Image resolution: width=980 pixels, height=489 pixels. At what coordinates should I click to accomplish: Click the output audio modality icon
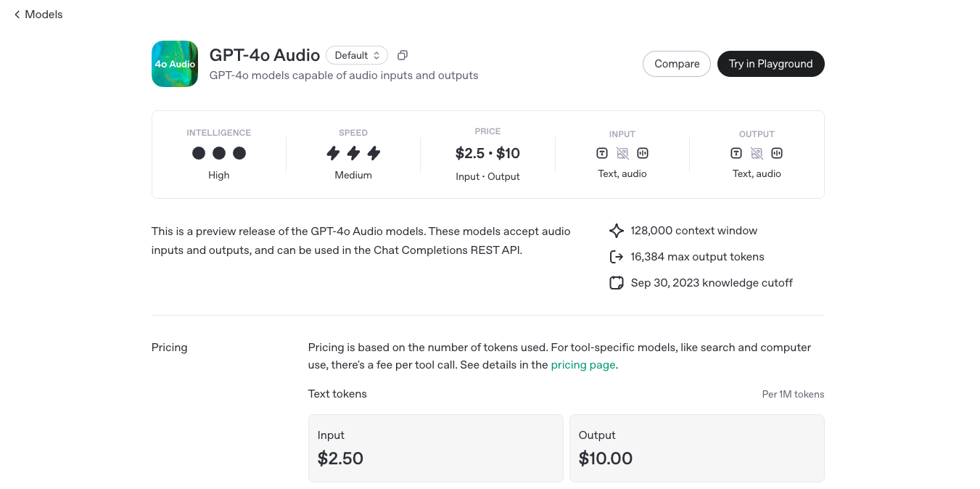coord(777,153)
